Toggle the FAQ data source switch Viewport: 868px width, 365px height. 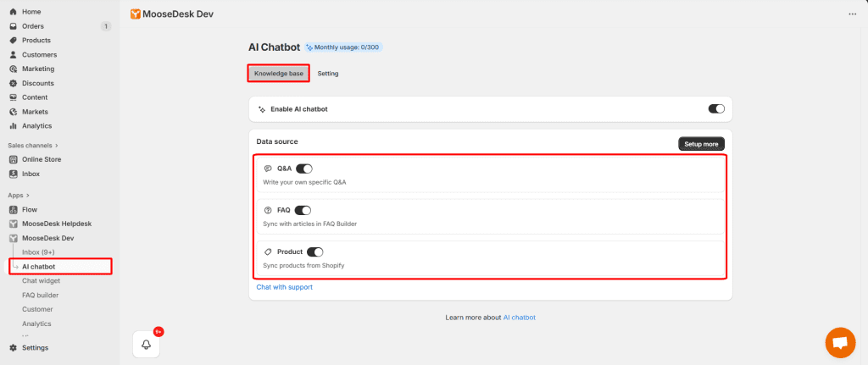coord(303,210)
